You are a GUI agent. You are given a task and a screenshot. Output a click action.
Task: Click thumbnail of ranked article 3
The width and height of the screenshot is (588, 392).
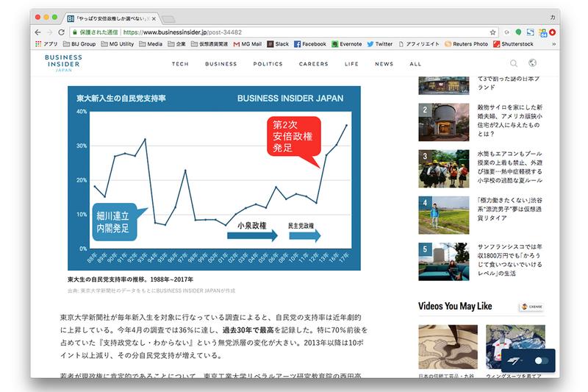point(444,169)
